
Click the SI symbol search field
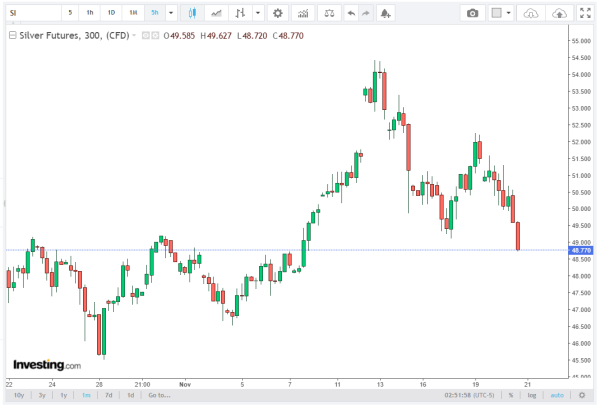click(30, 13)
